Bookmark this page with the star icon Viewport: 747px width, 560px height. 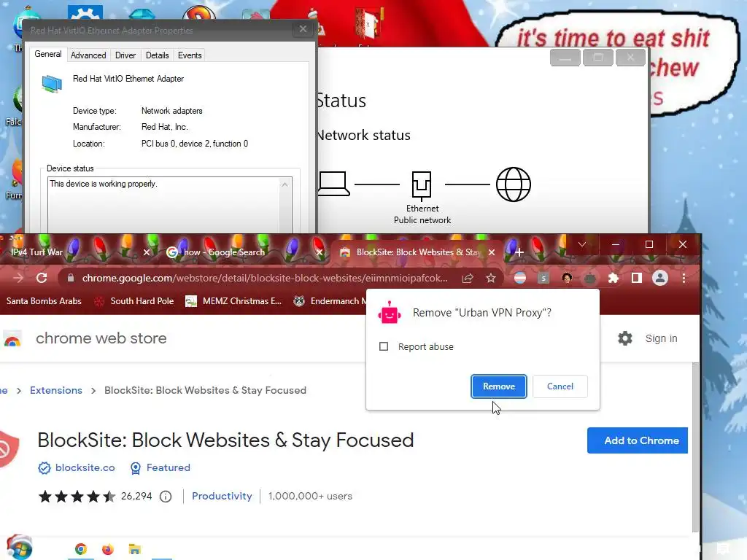(491, 278)
